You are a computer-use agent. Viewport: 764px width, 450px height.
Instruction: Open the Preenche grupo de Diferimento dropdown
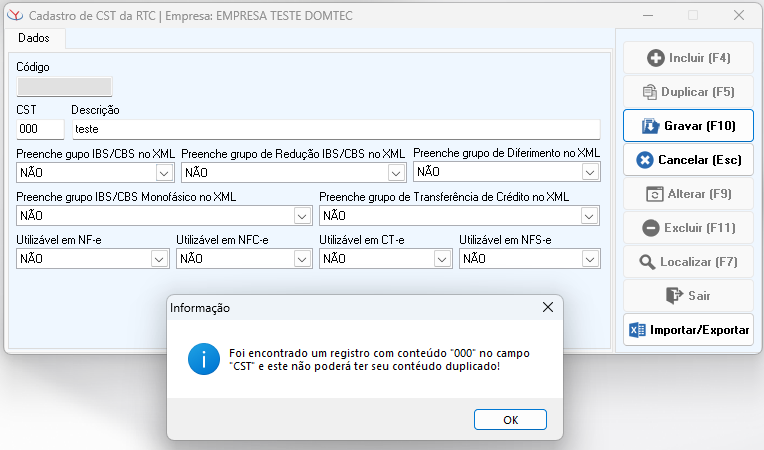coord(590,173)
